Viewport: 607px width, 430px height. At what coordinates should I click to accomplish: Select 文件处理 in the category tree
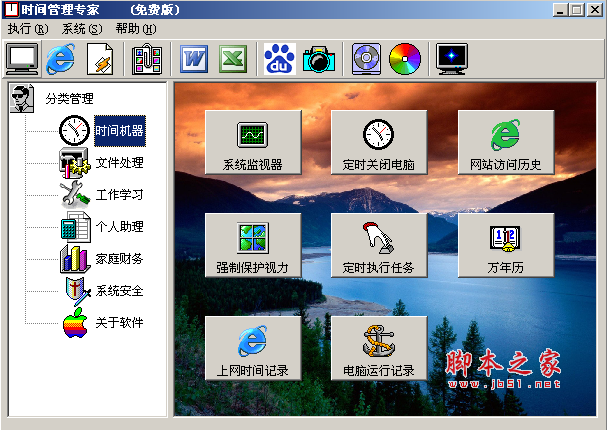click(120, 163)
